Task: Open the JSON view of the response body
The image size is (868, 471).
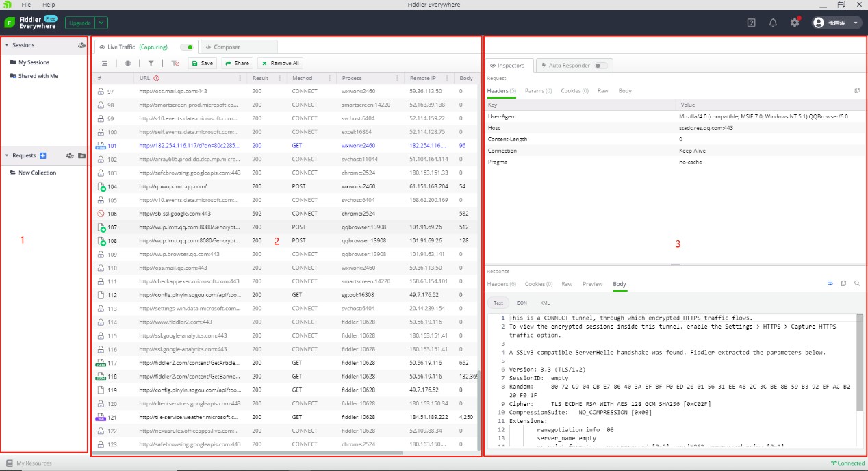Action: [x=520, y=303]
